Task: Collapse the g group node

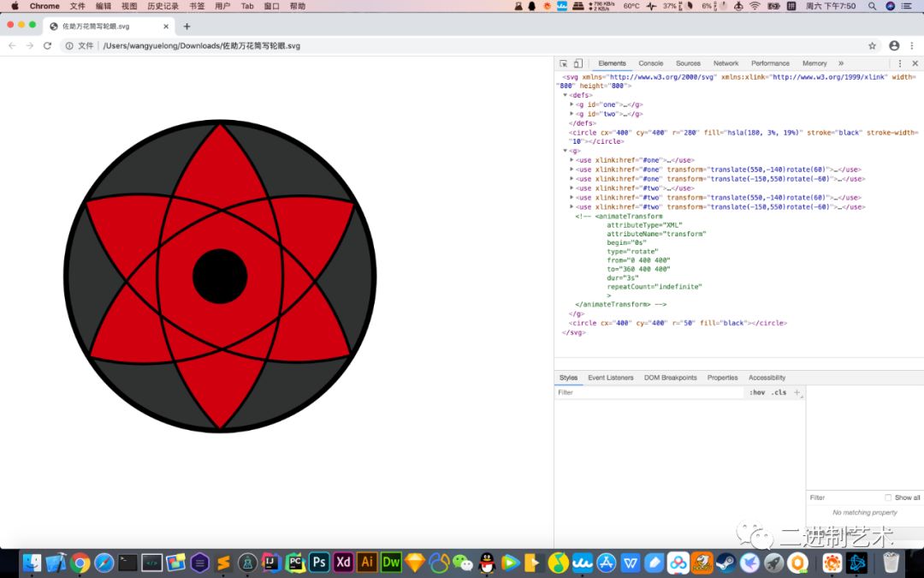Action: [x=566, y=151]
